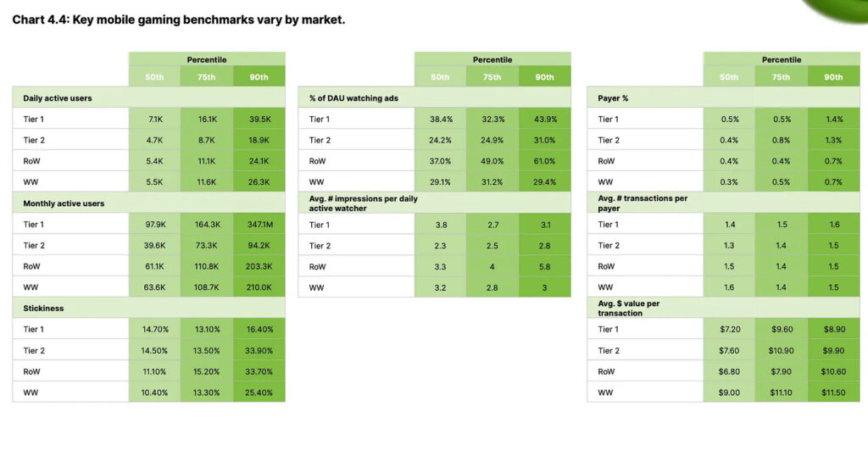Select the 'Stickiness' section header
Screen dimensions: 868x451
(43, 309)
